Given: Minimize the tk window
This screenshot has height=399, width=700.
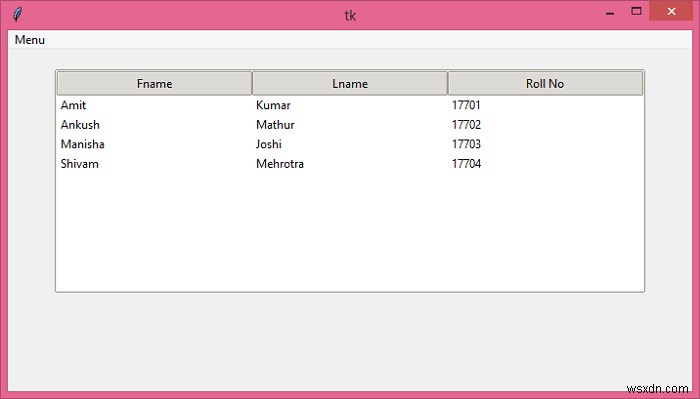Looking at the screenshot, I should pyautogui.click(x=610, y=13).
